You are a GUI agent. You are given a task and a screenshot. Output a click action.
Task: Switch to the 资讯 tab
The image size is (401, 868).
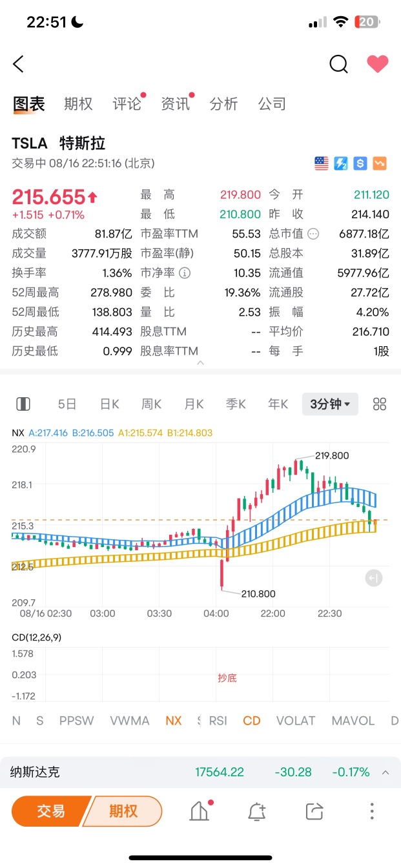pos(175,104)
